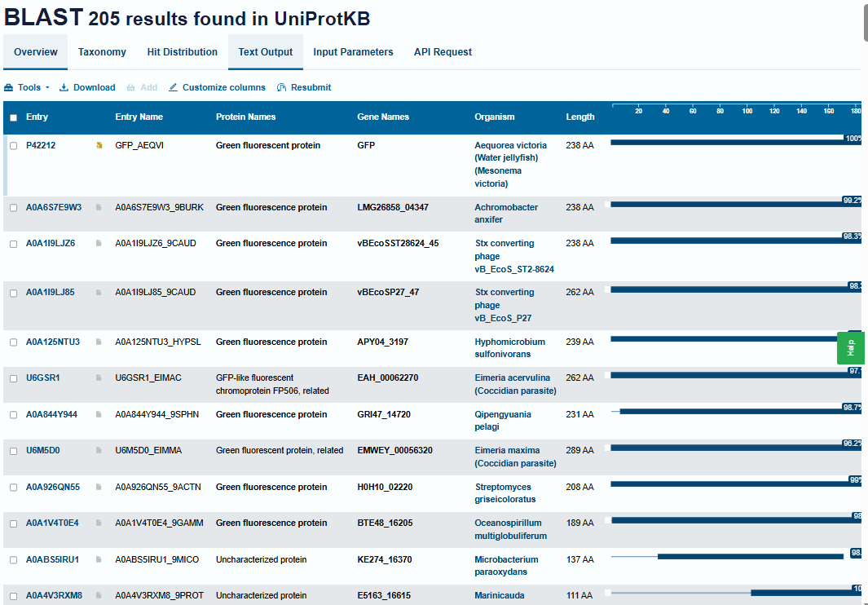Open the Hyphomicrobium sulfonivorans organism link
This screenshot has width=868, height=605.
point(510,348)
